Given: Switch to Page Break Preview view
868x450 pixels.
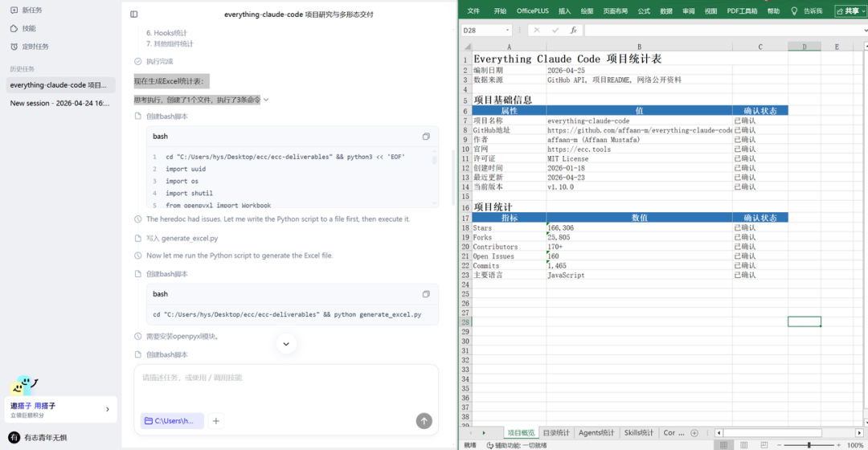Looking at the screenshot, I should pos(764,445).
